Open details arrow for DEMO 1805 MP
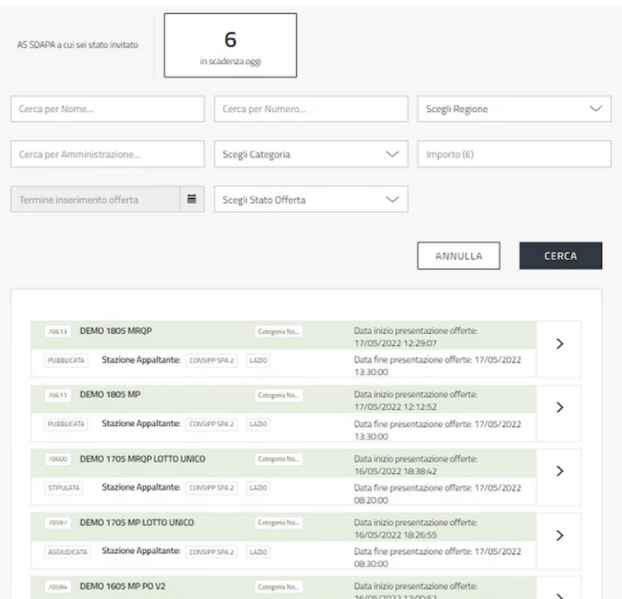Screen dimensions: 622x599 [559, 407]
